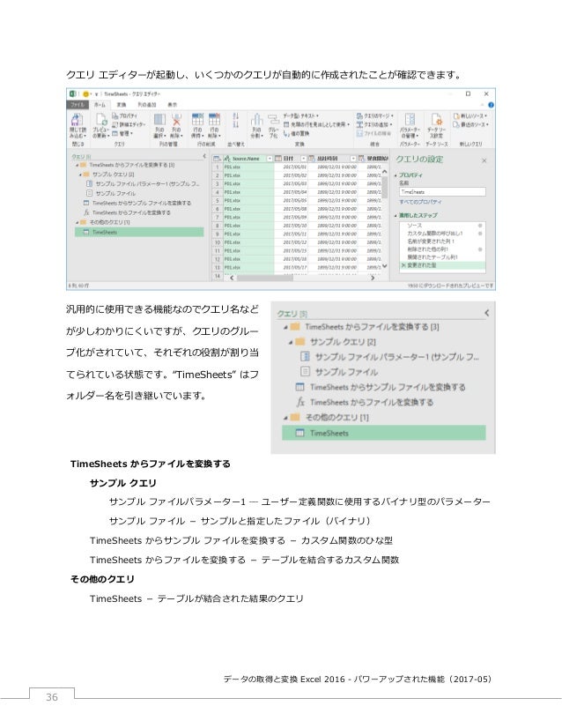
Task: Collapse the サンプル クエリ group in editor window
Action: 81,175
